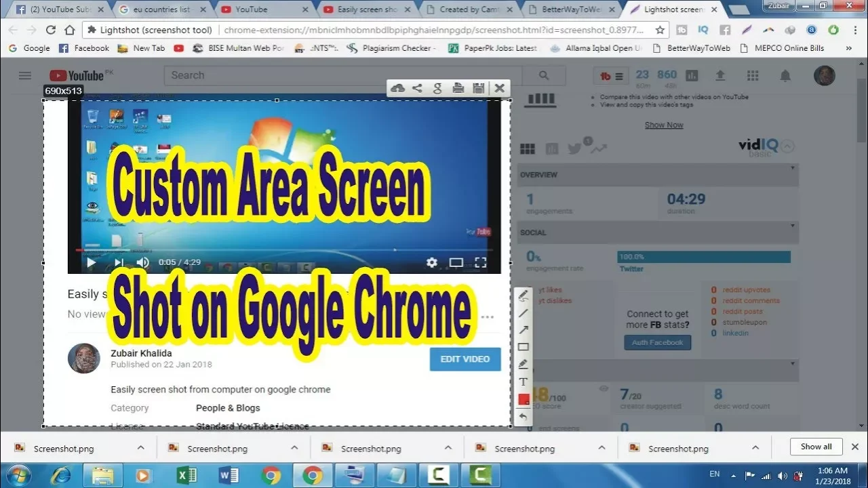Close the Lightshot selection with X
868x488 pixels.
(x=500, y=88)
